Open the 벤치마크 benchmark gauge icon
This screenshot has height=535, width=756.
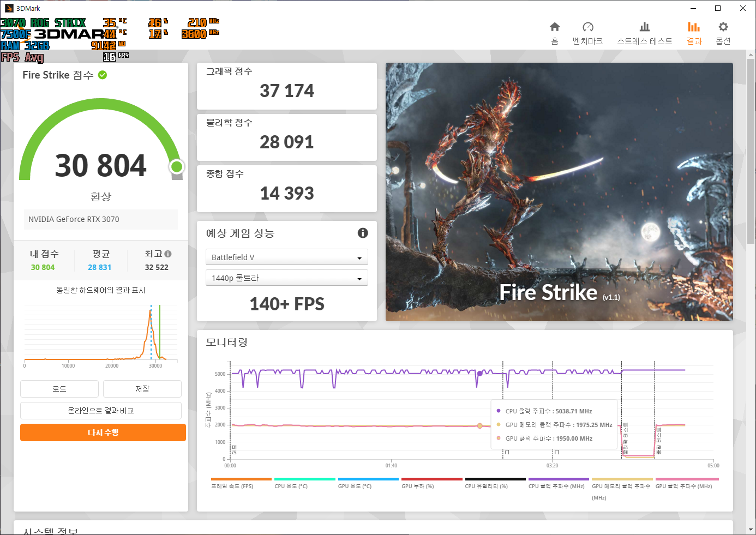[588, 27]
